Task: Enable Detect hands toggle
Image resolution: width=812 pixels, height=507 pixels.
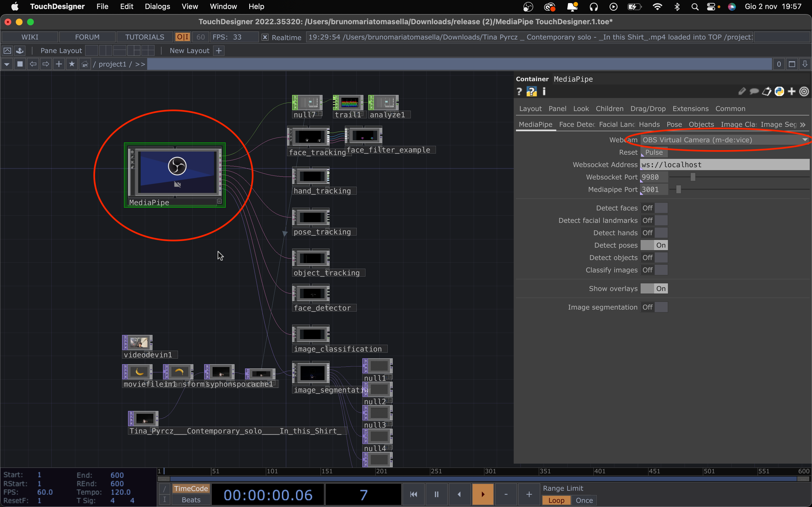Action: click(x=654, y=233)
